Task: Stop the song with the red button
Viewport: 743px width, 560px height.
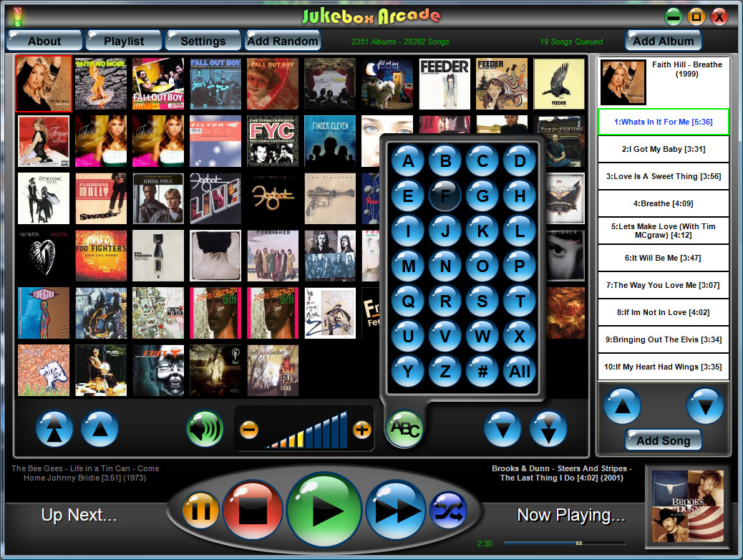Action: pos(253,510)
